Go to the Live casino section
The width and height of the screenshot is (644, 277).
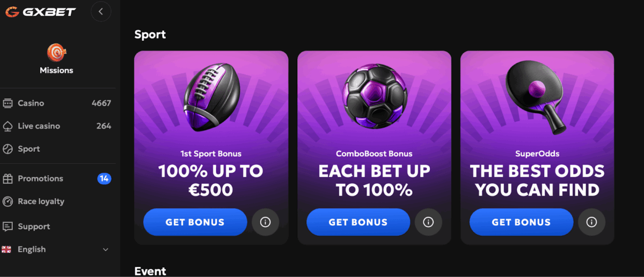click(x=39, y=126)
